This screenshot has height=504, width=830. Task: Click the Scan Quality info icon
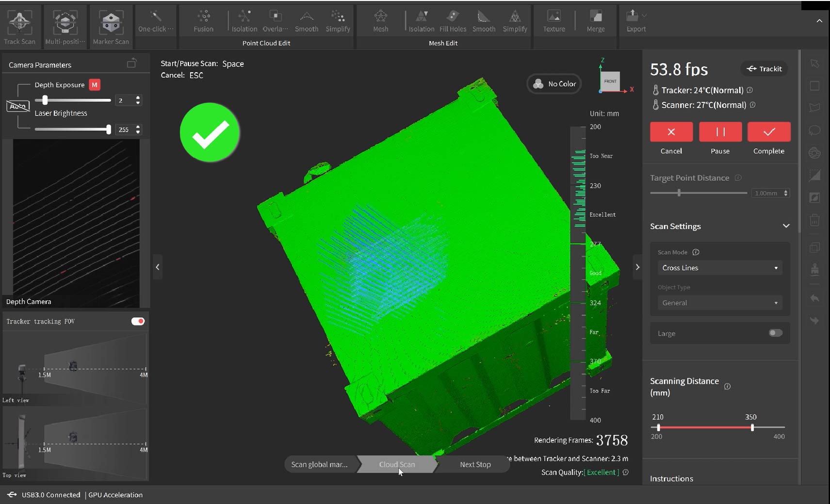click(625, 472)
